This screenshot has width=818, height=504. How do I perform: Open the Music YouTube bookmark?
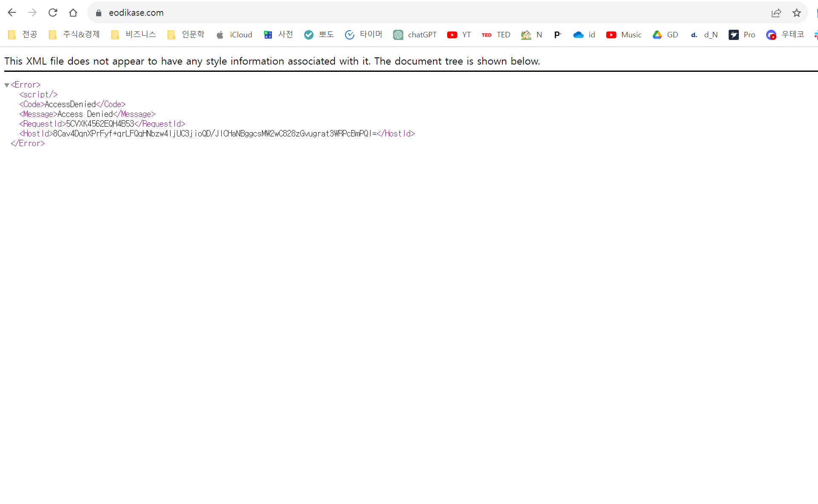tap(624, 34)
